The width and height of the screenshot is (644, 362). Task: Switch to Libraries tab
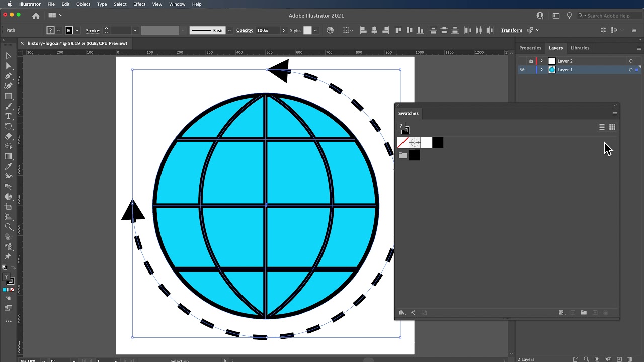pos(580,48)
